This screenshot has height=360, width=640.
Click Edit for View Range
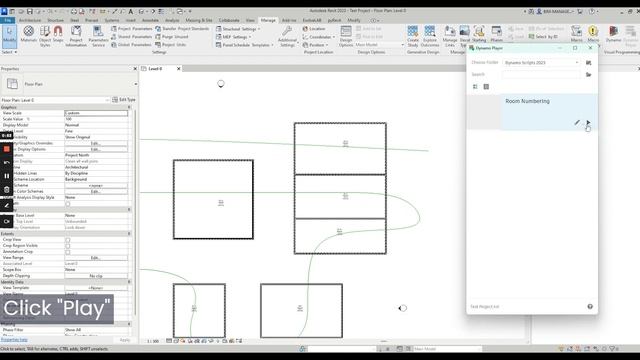pos(96,258)
